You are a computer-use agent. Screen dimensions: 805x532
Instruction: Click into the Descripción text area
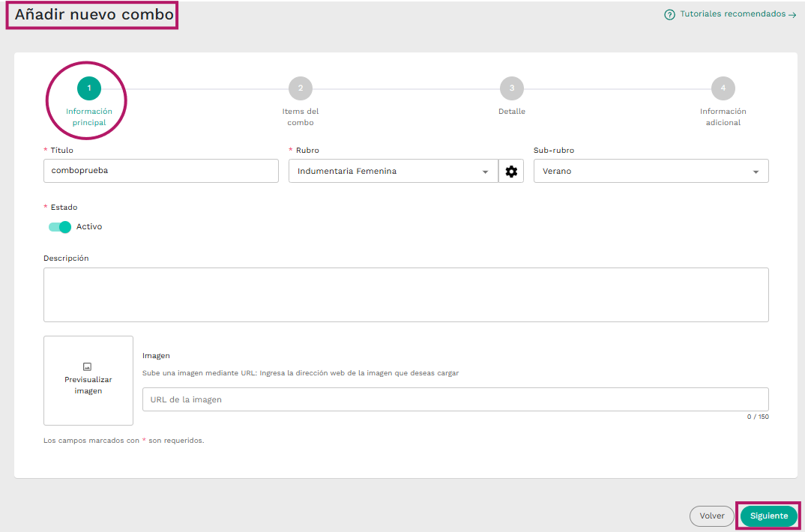(x=406, y=295)
